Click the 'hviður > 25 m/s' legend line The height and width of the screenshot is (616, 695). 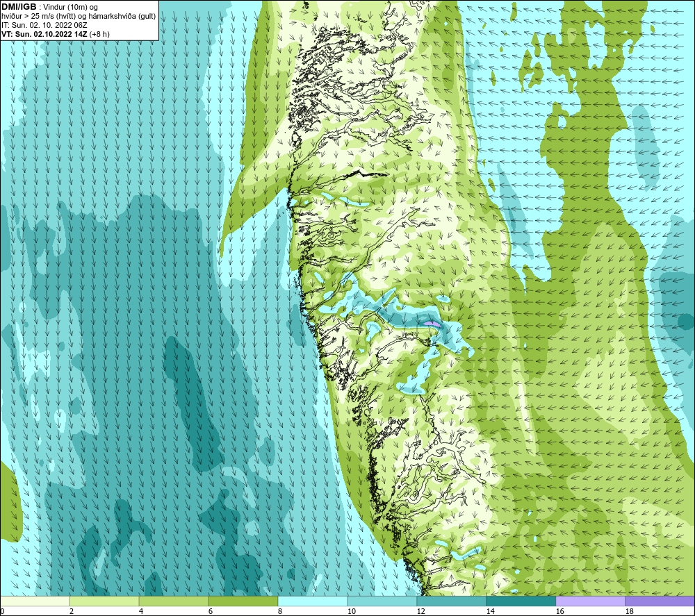pyautogui.click(x=79, y=16)
